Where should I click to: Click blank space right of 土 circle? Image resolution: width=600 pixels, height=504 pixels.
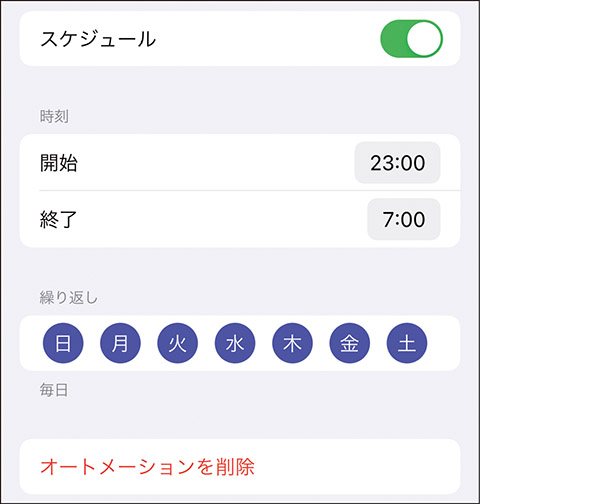point(443,344)
